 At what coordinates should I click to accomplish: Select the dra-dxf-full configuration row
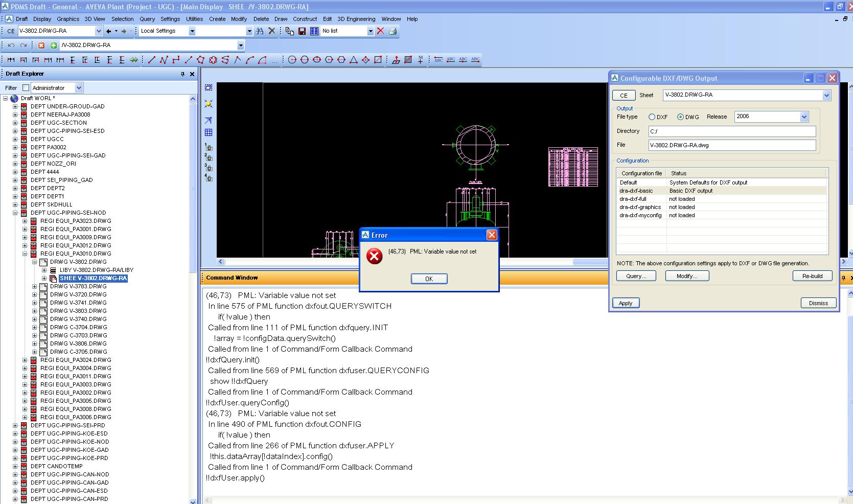(721, 199)
